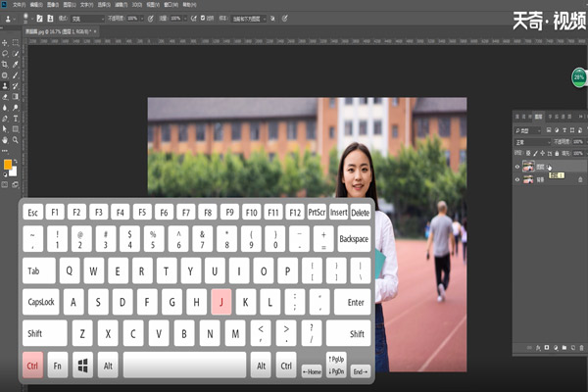Click the orange foreground color swatch
588x392 pixels.
(x=7, y=163)
